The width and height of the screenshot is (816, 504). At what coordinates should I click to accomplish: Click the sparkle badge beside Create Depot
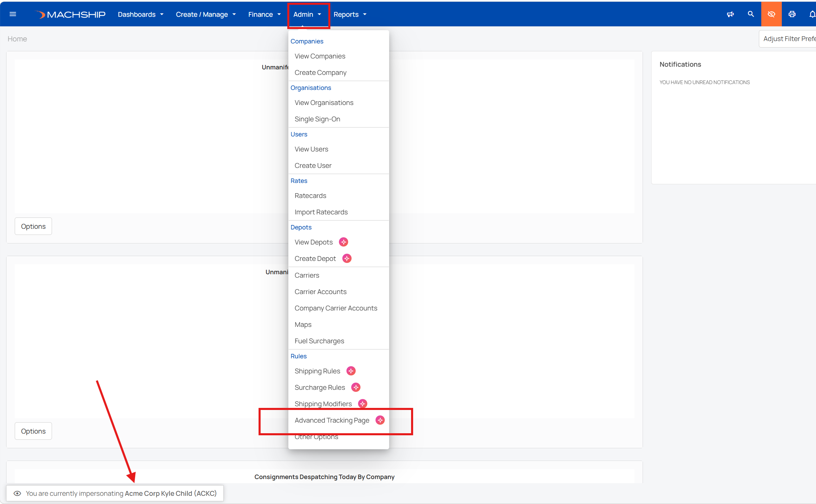coord(347,258)
